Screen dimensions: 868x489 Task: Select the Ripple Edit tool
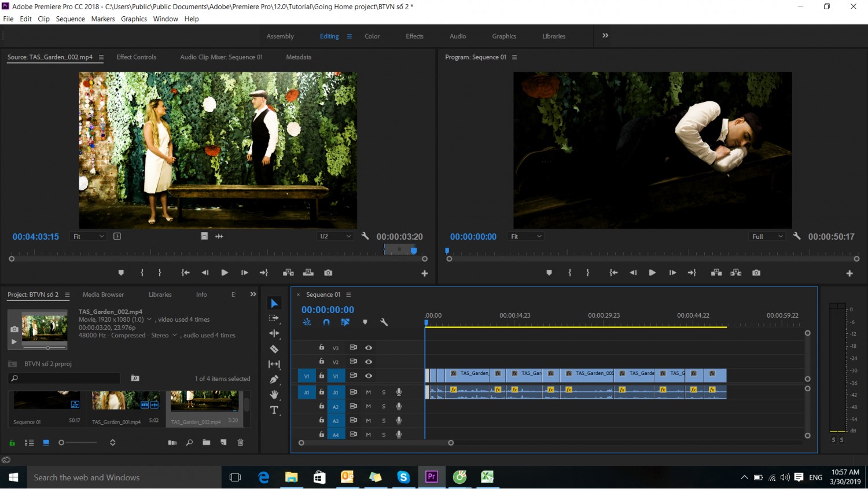point(274,333)
